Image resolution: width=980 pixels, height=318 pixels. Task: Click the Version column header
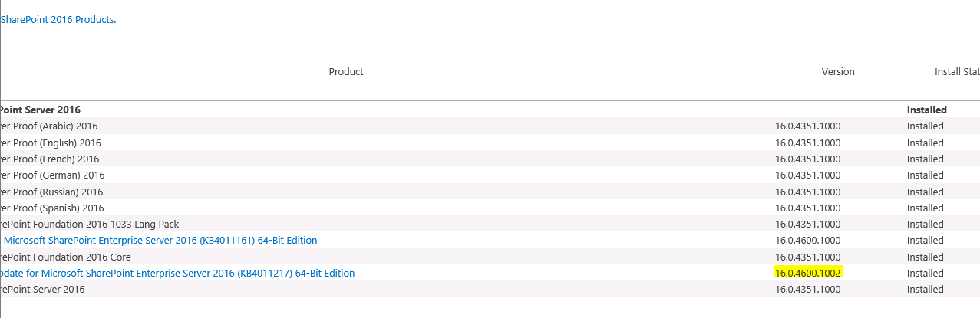[x=838, y=72]
